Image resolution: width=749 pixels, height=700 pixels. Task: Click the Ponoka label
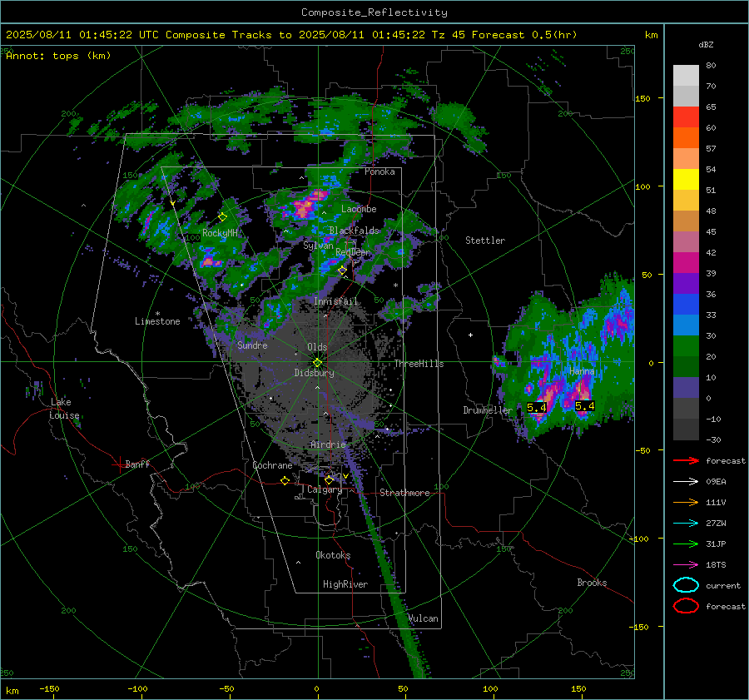point(379,172)
